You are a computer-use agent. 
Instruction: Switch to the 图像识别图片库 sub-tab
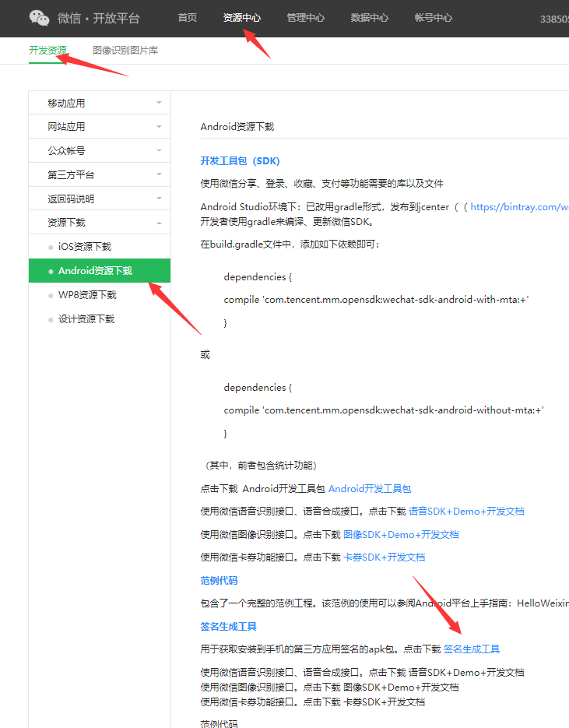coord(125,51)
